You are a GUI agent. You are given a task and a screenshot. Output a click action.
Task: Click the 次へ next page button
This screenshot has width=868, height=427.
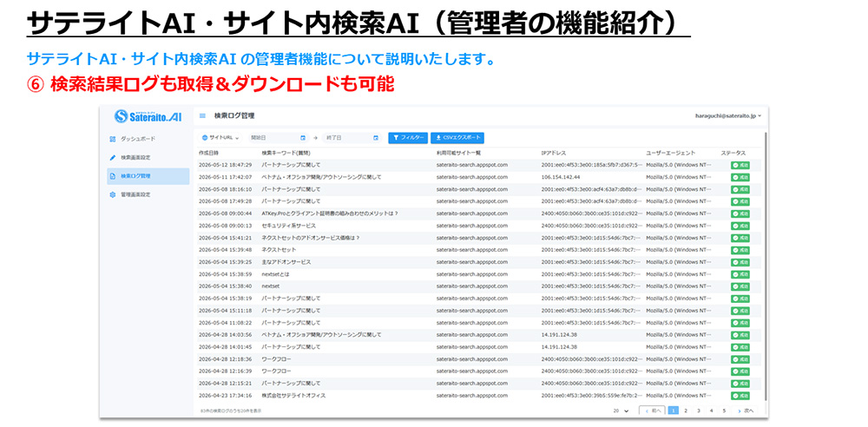[x=745, y=411]
